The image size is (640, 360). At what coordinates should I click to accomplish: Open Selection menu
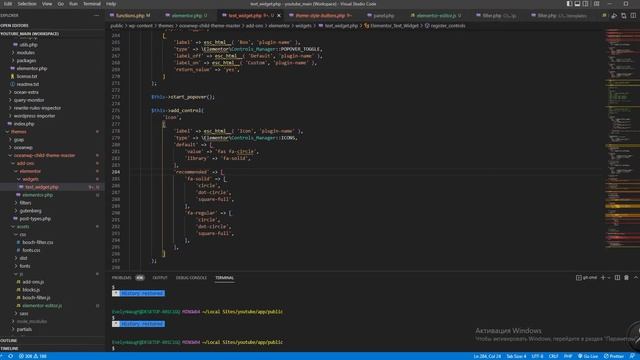click(x=27, y=4)
